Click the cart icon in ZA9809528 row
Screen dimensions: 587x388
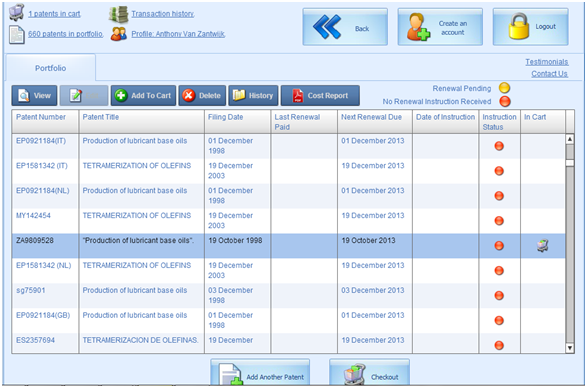[x=542, y=246]
